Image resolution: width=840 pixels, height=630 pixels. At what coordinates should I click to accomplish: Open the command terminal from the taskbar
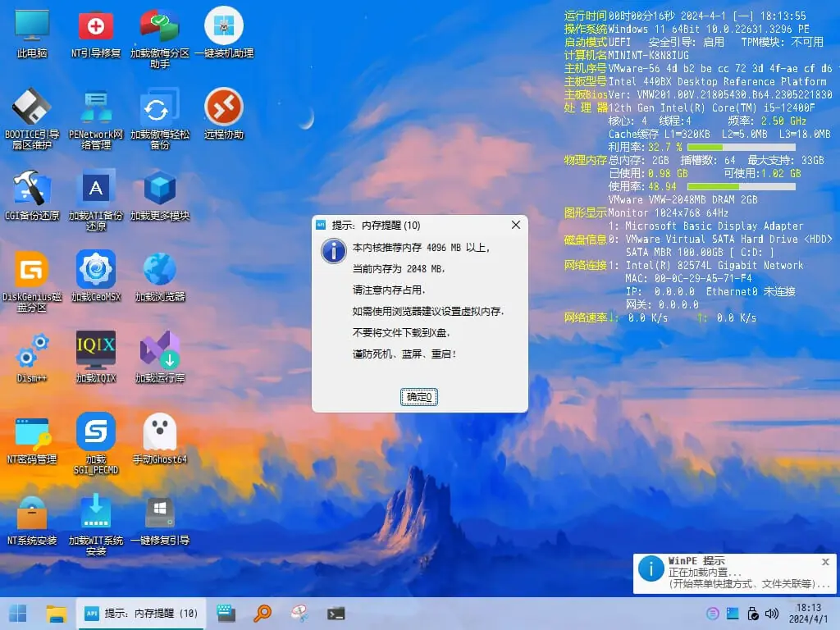coord(336,613)
